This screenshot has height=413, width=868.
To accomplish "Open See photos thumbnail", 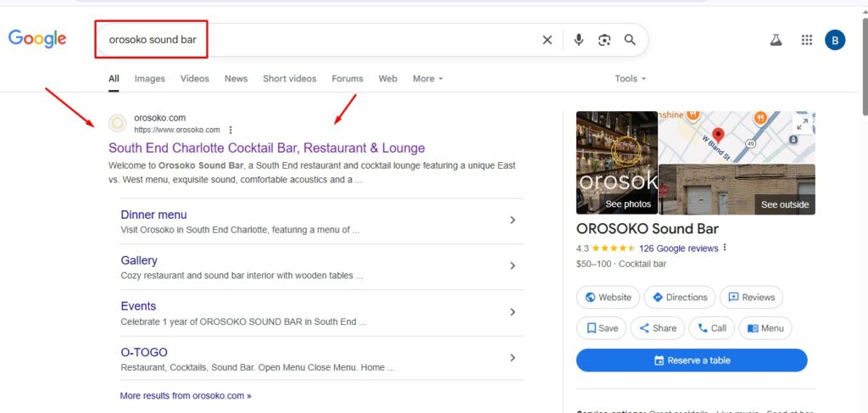I will coord(617,163).
